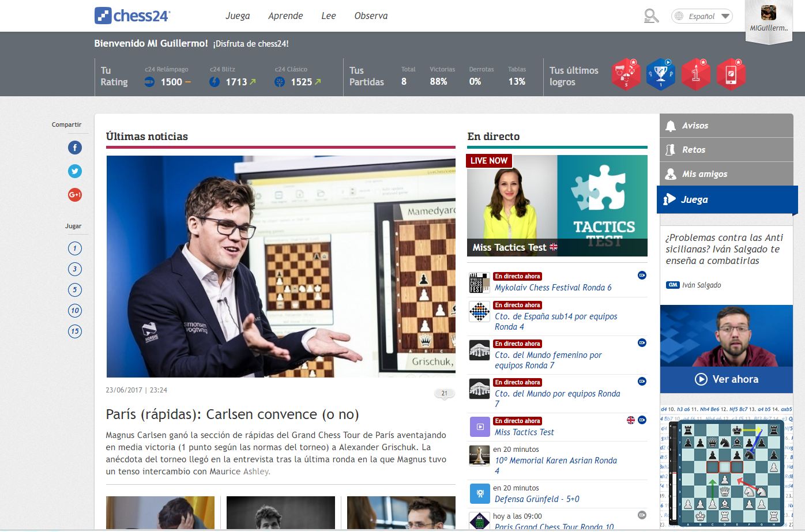Open video for Mykolaiv Chess Festival camera icon
Image resolution: width=805 pixels, height=532 pixels.
point(641,276)
